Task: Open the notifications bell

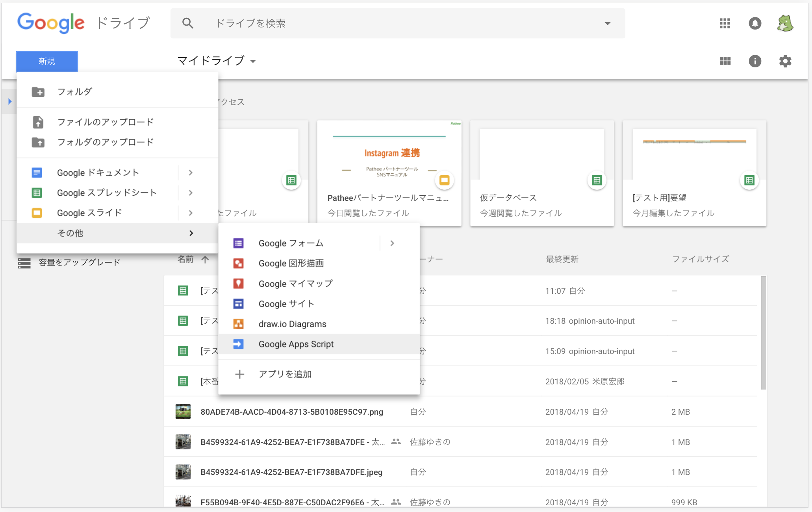Action: 755,23
